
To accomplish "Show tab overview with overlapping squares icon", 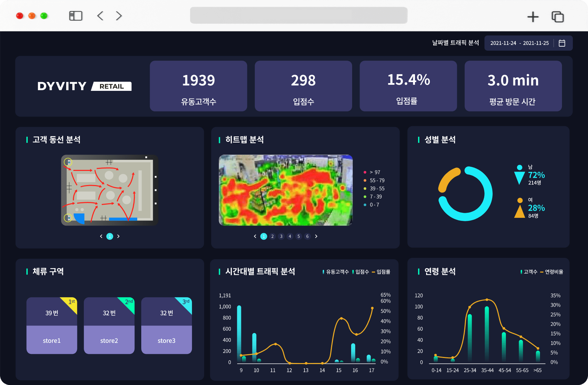I will pos(558,17).
